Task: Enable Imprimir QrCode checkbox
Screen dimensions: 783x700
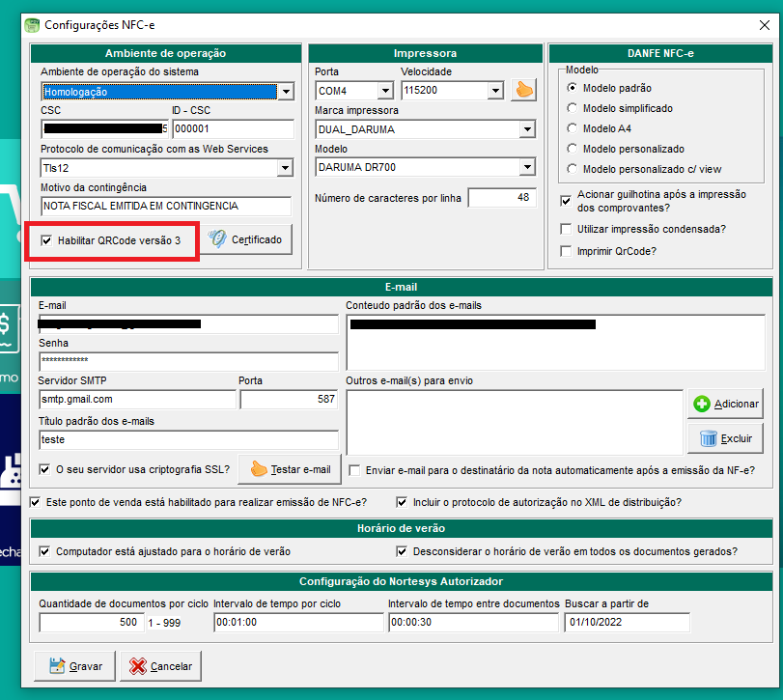Action: [566, 251]
